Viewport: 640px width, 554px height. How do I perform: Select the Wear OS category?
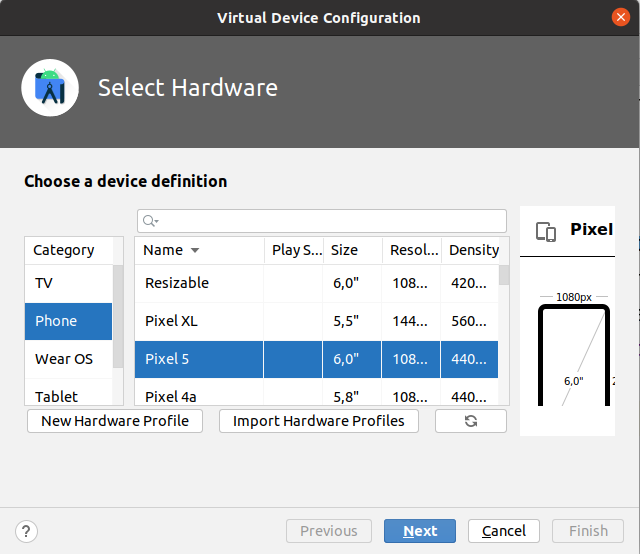(x=68, y=359)
